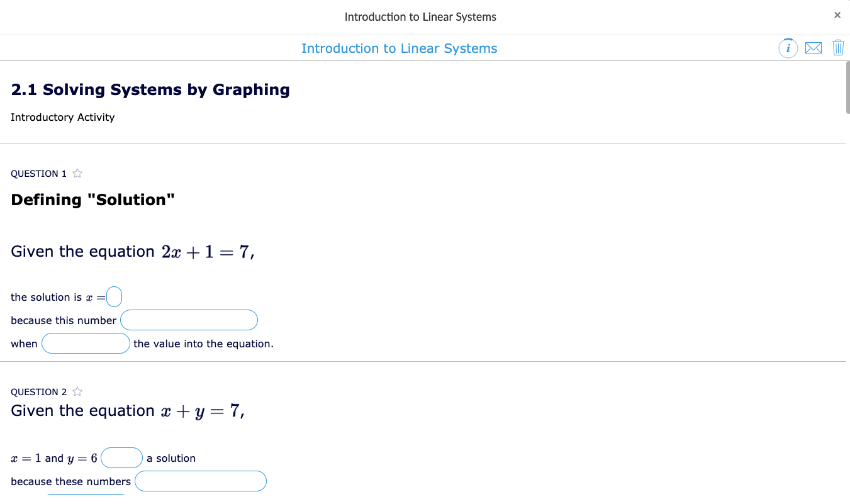Close the Introduction to Linear Systems window
Image resolution: width=850 pixels, height=504 pixels.
[x=837, y=15]
